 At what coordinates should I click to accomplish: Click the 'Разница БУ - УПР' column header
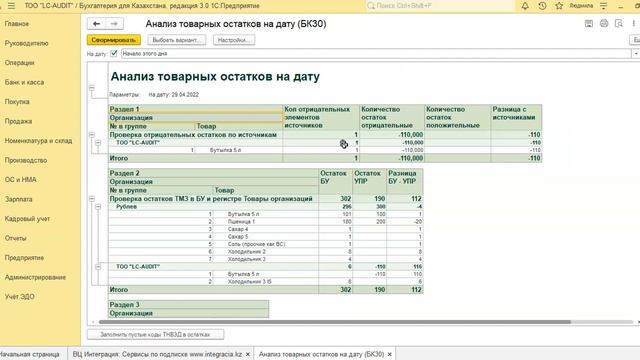coord(404,181)
